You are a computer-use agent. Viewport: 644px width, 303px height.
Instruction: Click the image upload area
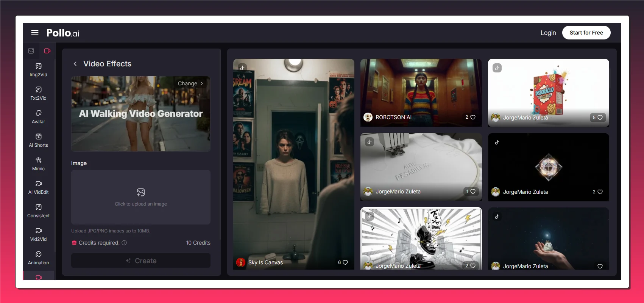tap(141, 197)
